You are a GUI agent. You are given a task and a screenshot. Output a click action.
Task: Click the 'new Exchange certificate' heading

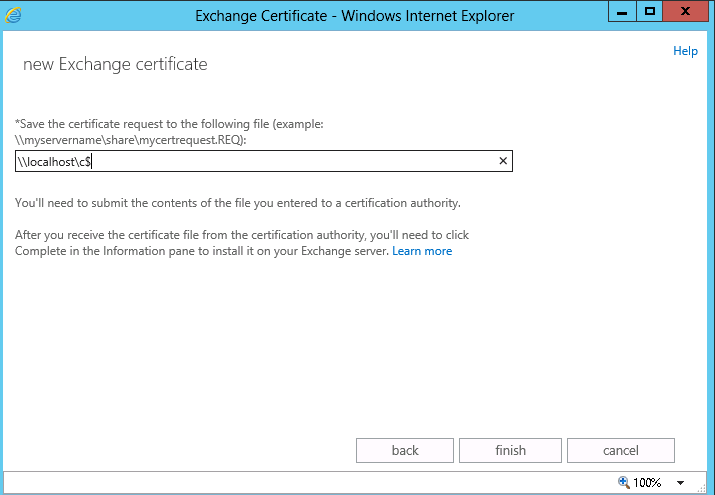pyautogui.click(x=114, y=65)
